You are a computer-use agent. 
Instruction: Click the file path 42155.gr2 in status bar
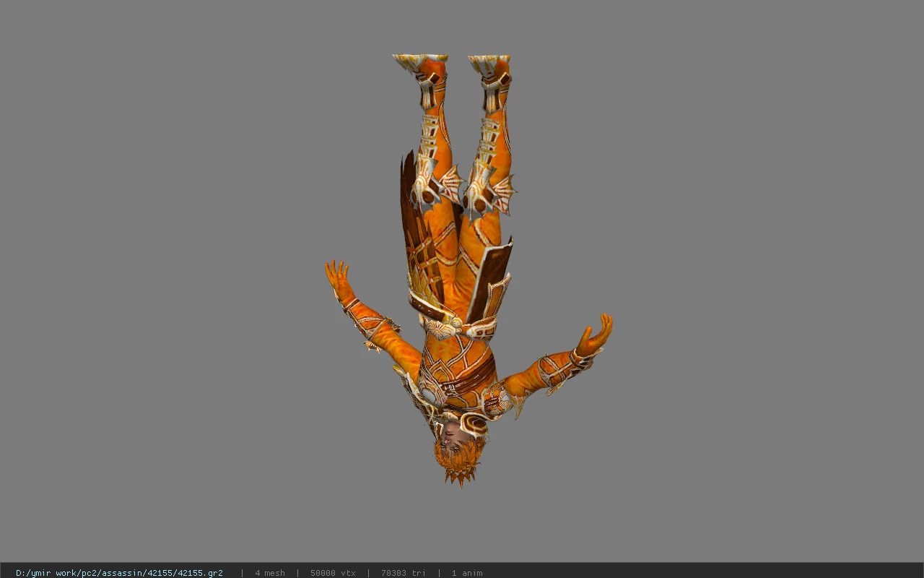pyautogui.click(x=119, y=573)
